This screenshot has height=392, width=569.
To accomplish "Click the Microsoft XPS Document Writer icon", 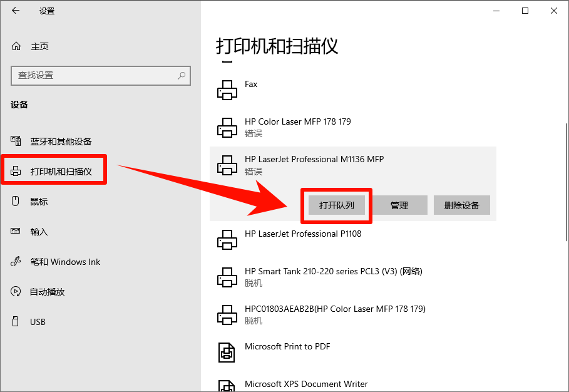I will (x=227, y=386).
